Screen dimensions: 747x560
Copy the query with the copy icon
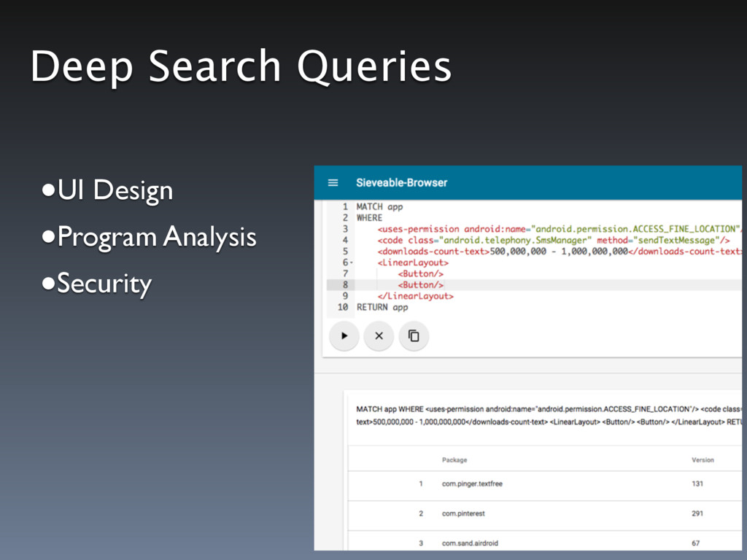pos(414,335)
